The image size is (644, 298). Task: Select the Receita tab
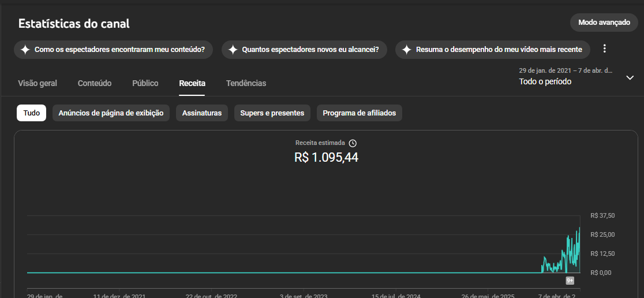[192, 83]
